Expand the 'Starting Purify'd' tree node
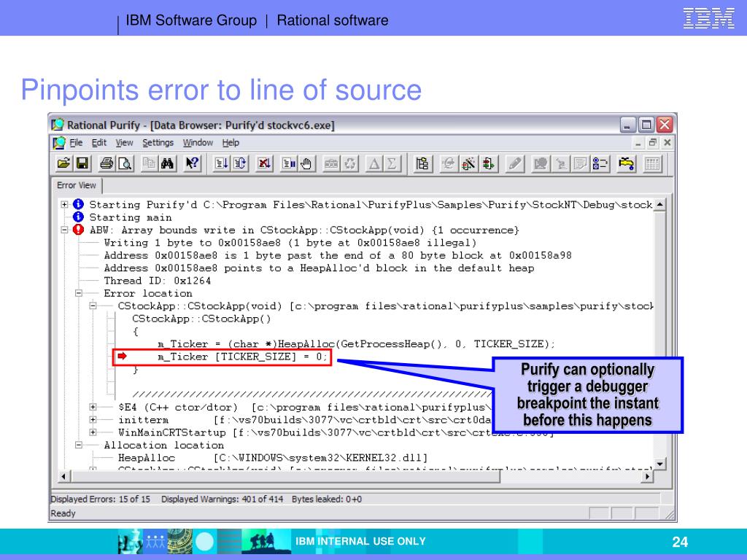This screenshot has height=560, width=747. click(x=64, y=204)
